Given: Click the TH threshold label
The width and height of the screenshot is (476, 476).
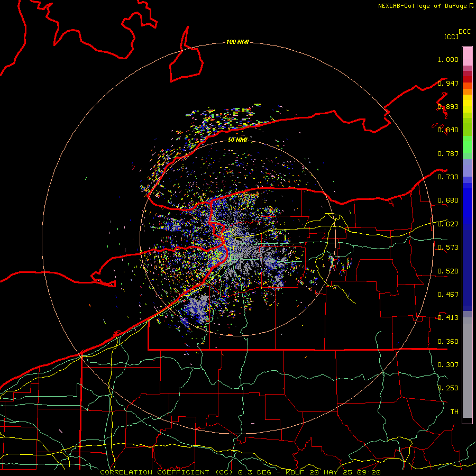Looking at the screenshot, I should 454,412.
